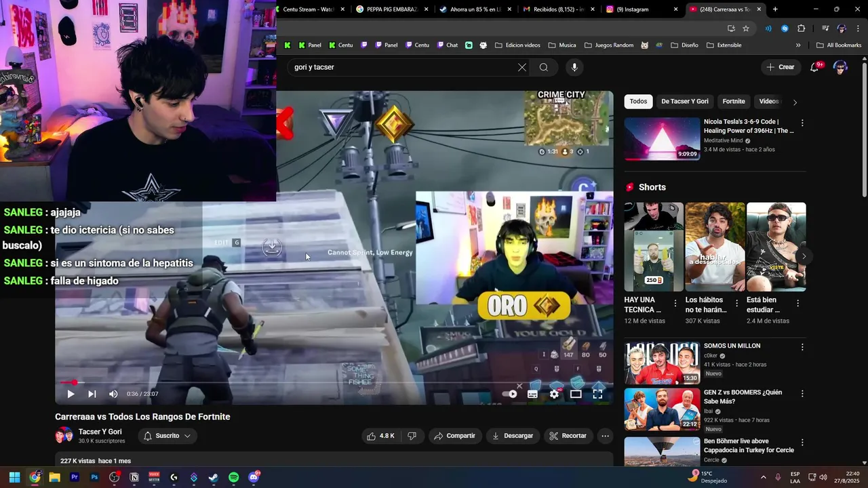Mute the video player volume
868x488 pixels.
coord(113,394)
